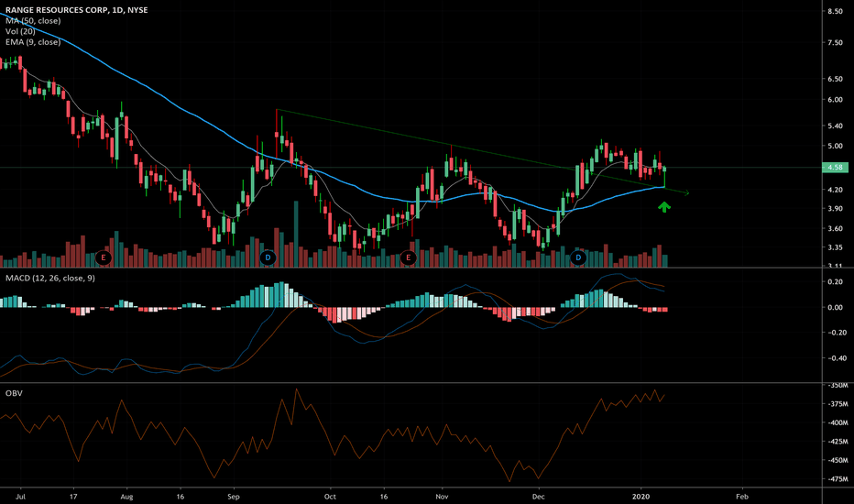Click the 6.50 price axis label
The height and width of the screenshot is (504, 854).
point(835,79)
